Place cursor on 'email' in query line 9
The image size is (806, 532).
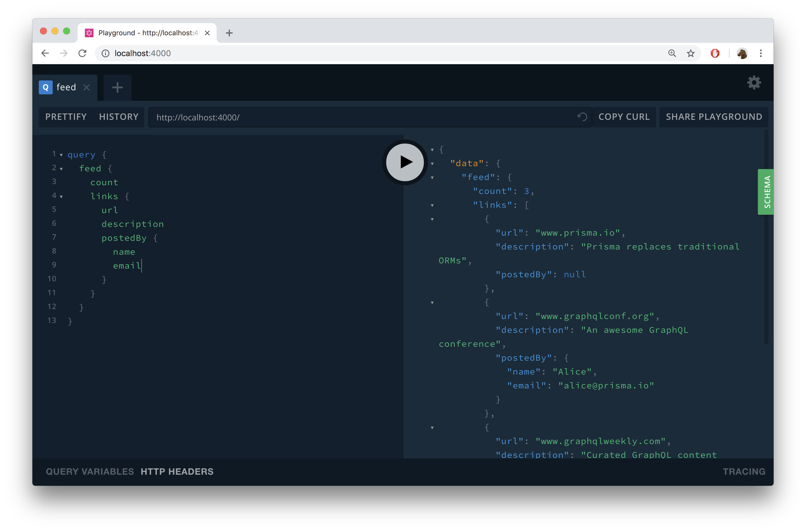[x=127, y=266]
